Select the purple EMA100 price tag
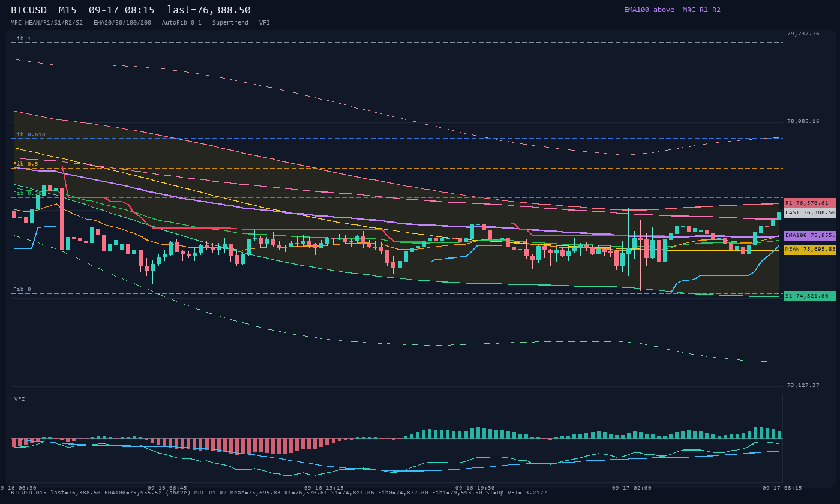This screenshot has width=840, height=504. click(809, 236)
